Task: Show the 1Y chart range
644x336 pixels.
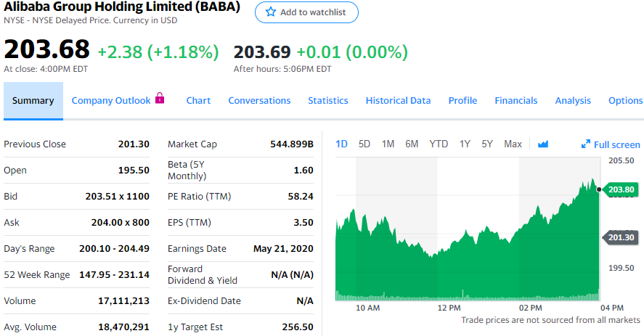Action: (x=465, y=144)
